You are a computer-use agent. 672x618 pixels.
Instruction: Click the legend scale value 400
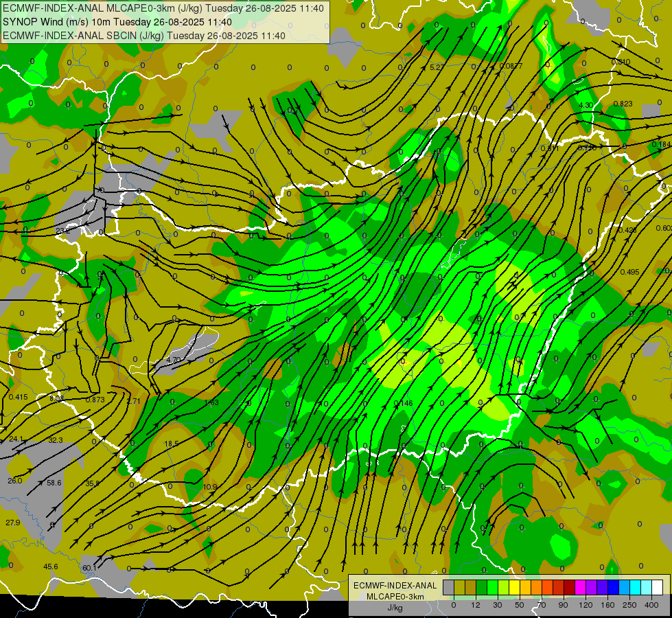pyautogui.click(x=651, y=605)
